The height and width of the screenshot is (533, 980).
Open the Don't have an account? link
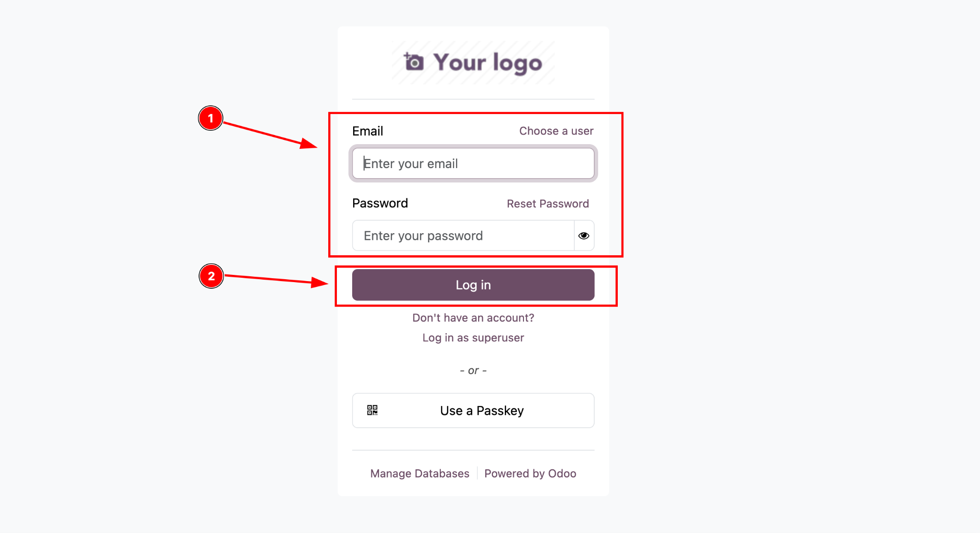(x=473, y=318)
